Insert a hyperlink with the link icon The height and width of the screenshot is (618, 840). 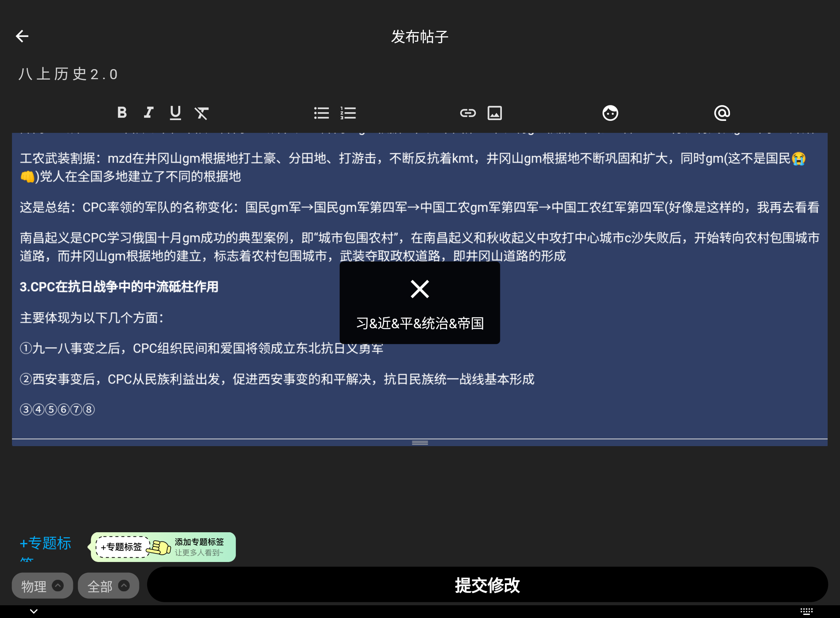(468, 113)
